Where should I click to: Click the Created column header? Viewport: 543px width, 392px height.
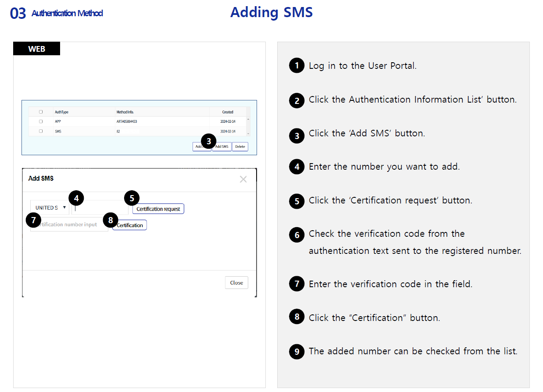(228, 112)
